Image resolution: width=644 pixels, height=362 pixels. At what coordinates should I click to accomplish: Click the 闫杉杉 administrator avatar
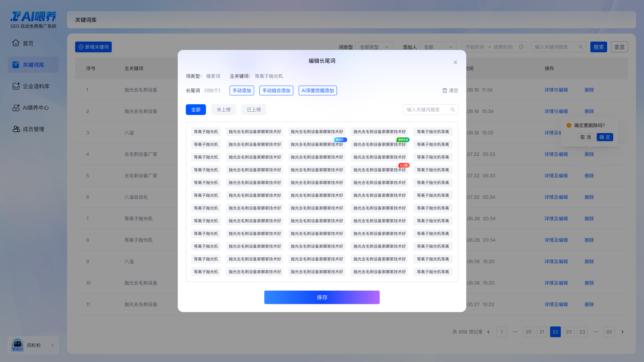17,345
